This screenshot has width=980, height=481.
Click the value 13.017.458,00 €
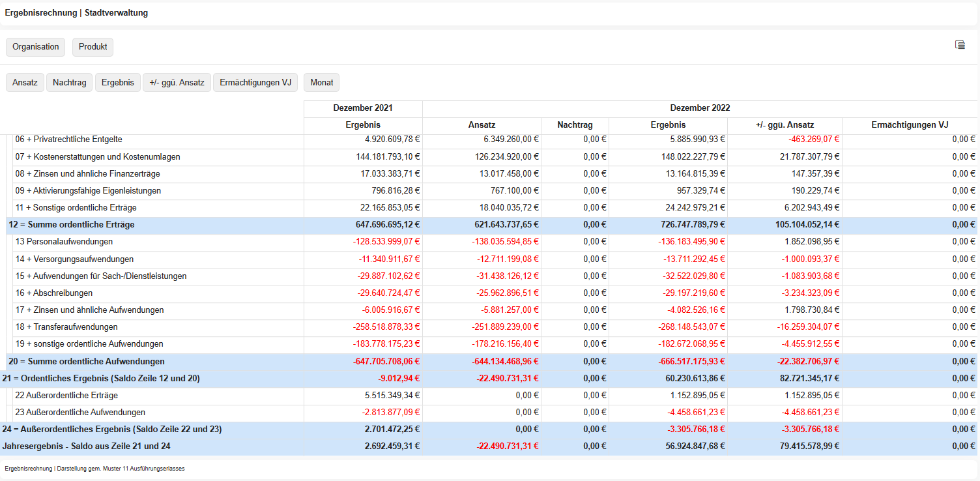[x=508, y=174]
